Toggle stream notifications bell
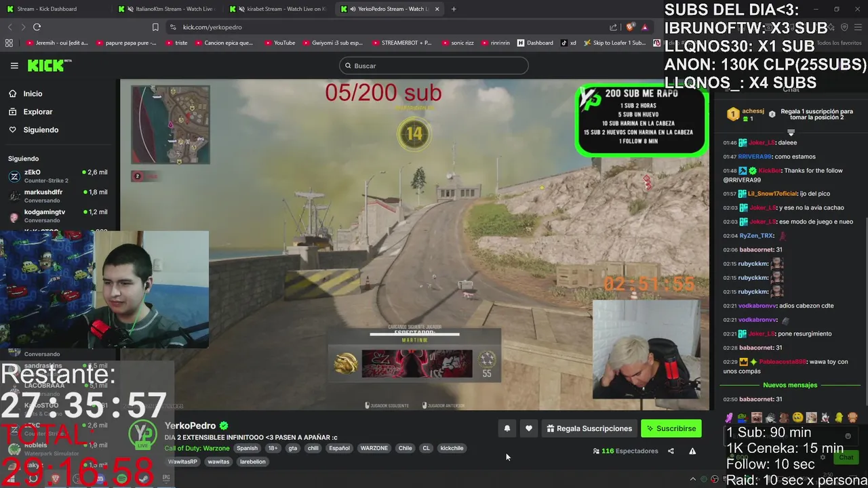 pyautogui.click(x=507, y=428)
